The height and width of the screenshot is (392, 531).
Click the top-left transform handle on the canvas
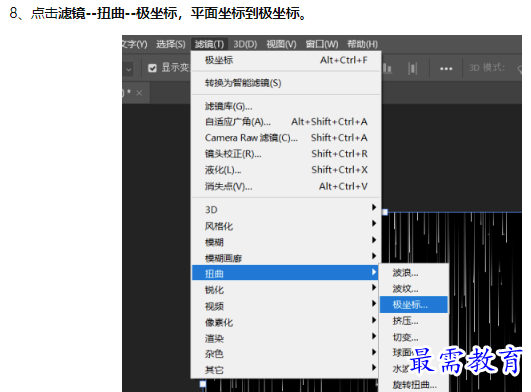point(385,212)
